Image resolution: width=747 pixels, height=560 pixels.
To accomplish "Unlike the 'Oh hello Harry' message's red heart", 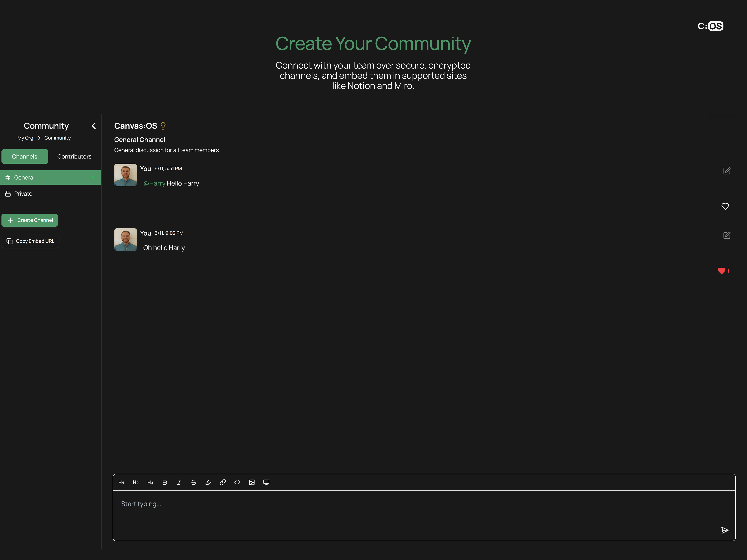I will [x=722, y=271].
